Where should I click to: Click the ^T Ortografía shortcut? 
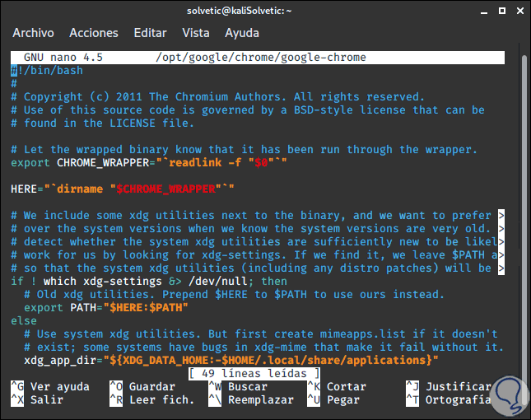tap(449, 399)
